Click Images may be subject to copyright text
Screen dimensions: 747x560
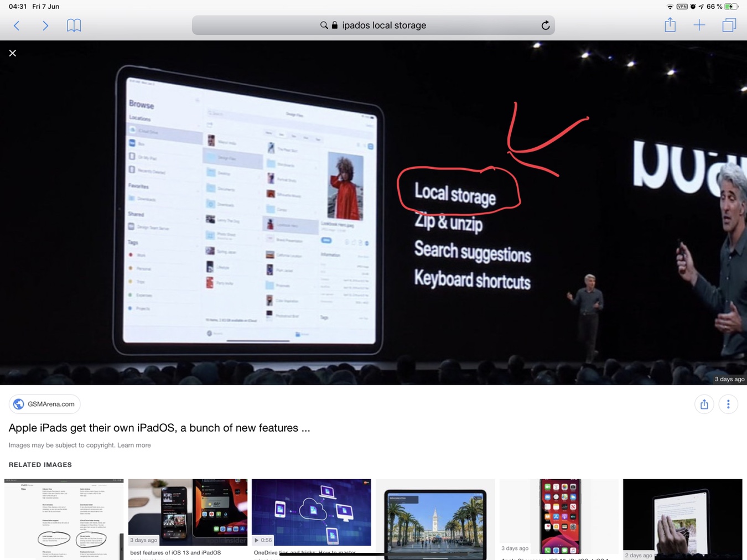[62, 445]
